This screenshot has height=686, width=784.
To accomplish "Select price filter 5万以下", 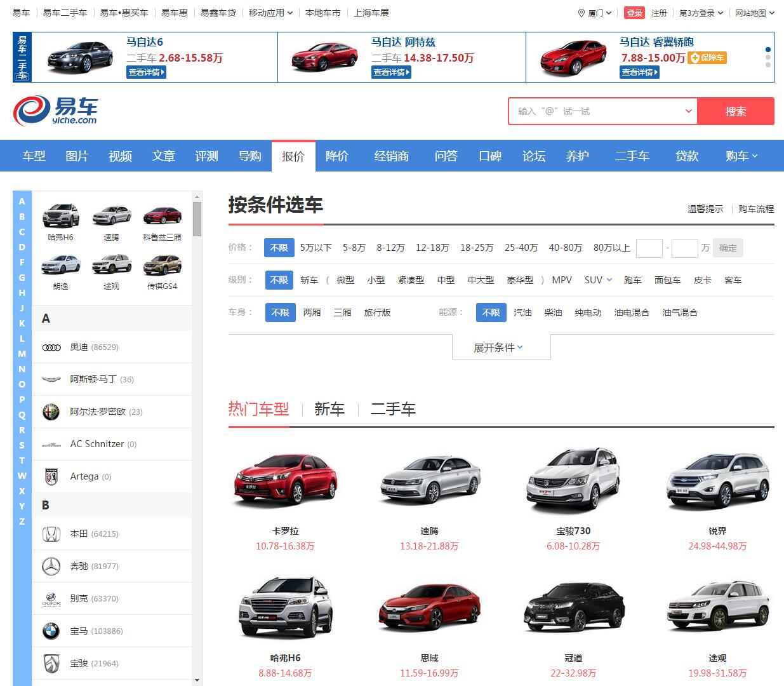I will click(316, 248).
